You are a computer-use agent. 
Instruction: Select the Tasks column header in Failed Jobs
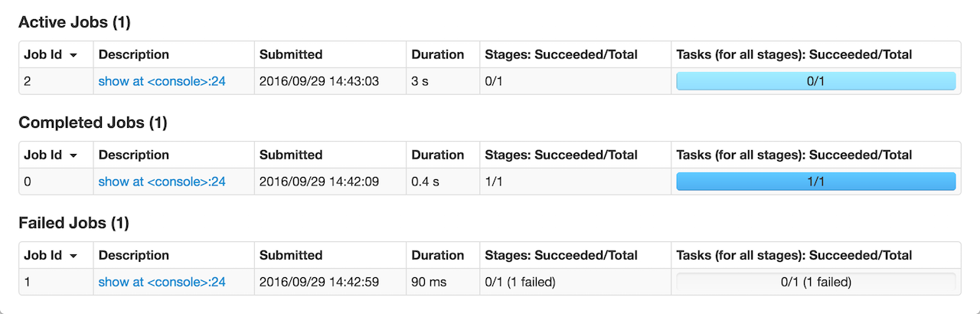coord(794,255)
